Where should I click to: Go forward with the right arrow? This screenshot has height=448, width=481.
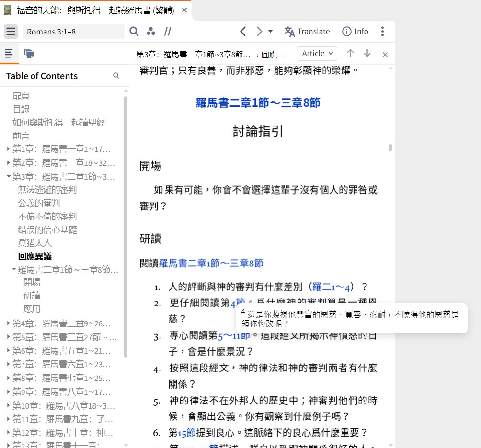[260, 31]
